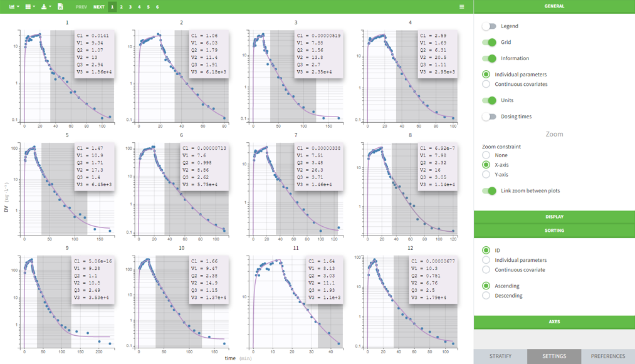
Task: Click the Word document export icon
Action: point(60,7)
